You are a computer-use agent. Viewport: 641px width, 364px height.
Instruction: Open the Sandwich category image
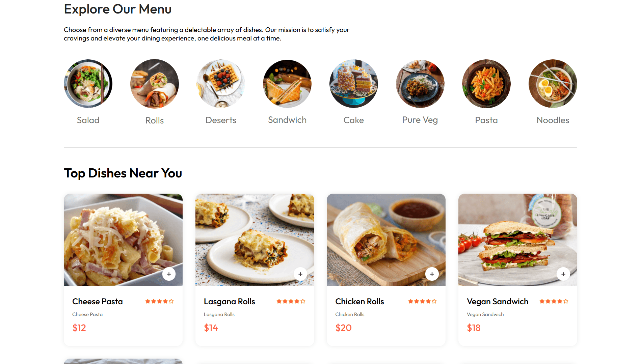coord(287,84)
